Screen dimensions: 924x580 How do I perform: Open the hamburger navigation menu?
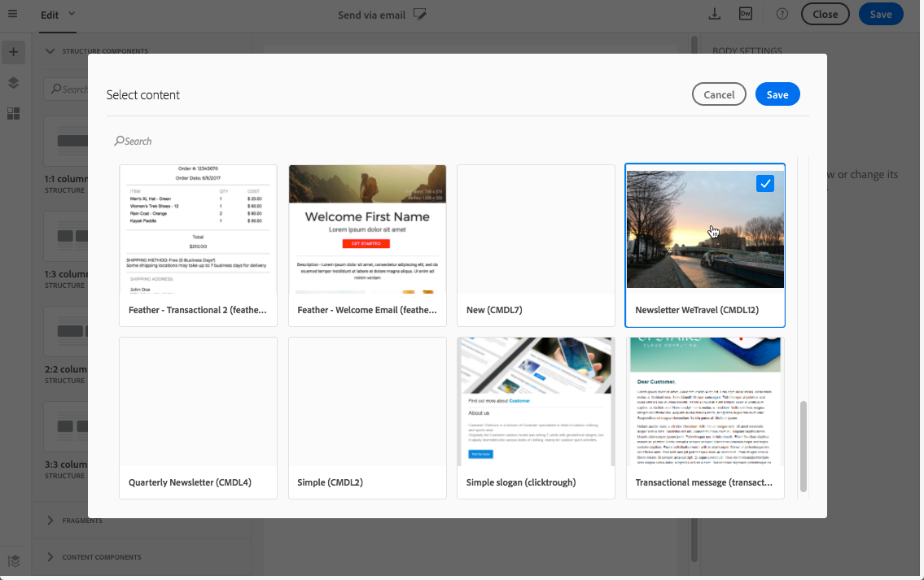point(12,14)
